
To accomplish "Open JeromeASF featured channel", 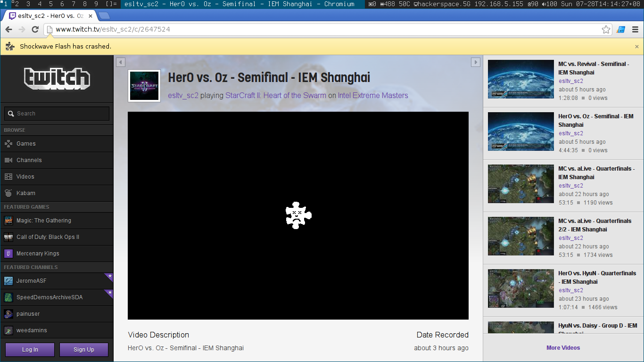I will (57, 281).
